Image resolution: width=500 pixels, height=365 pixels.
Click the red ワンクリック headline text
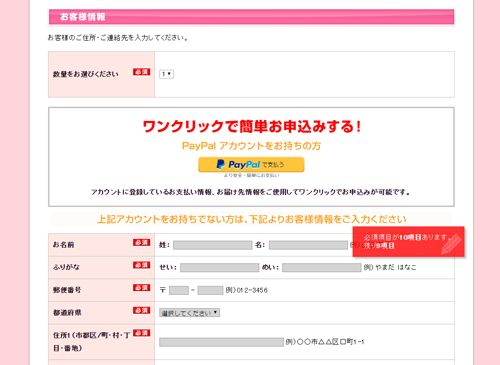pyautogui.click(x=252, y=126)
